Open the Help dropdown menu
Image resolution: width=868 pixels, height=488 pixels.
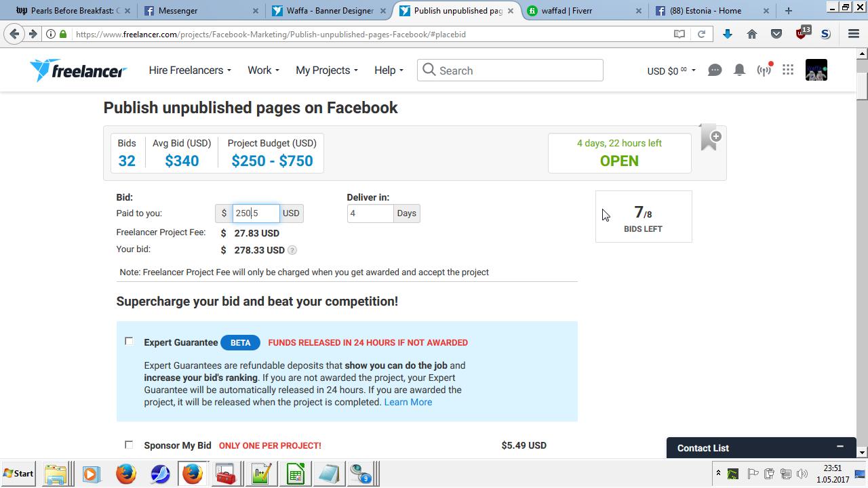pyautogui.click(x=389, y=70)
